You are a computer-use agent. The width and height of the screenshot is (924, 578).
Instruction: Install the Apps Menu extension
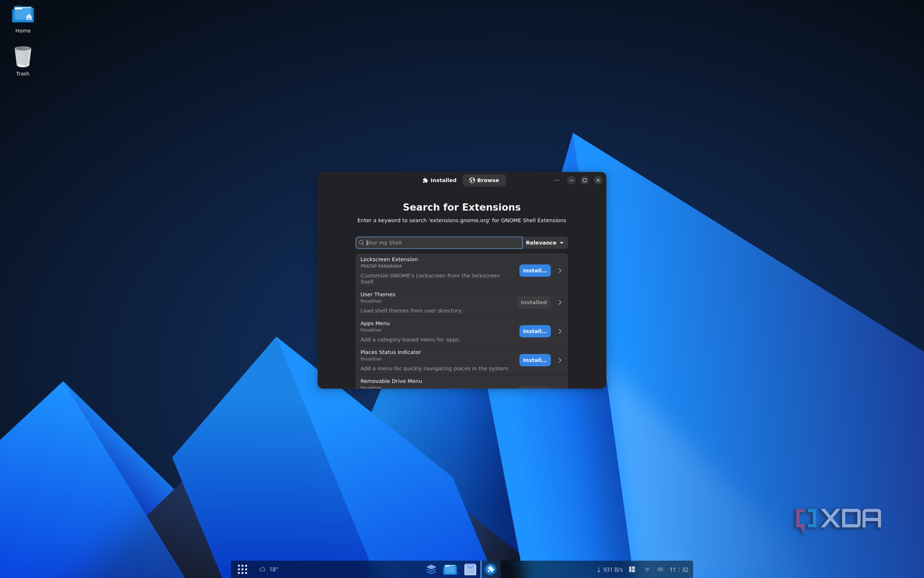(x=535, y=331)
